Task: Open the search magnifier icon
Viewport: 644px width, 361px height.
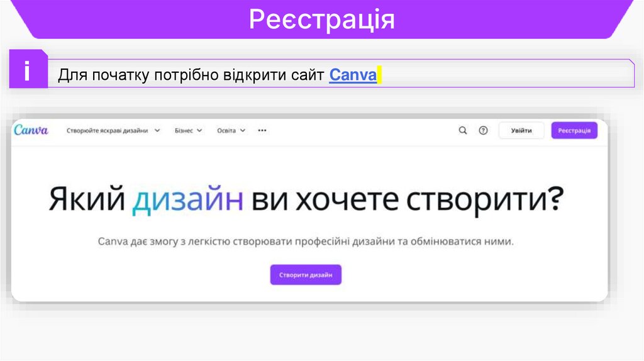Action: pos(462,131)
